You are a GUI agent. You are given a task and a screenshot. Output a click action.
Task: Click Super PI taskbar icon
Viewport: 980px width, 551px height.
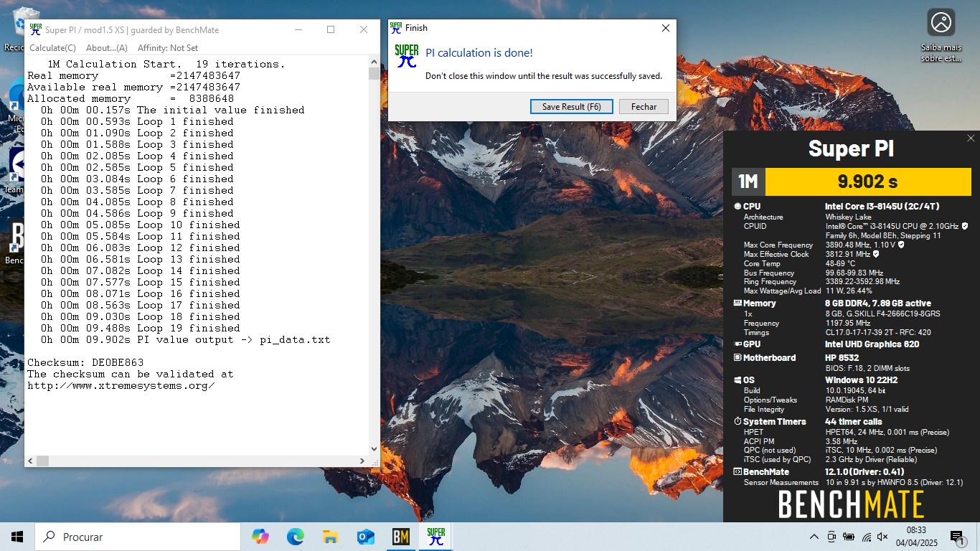435,537
